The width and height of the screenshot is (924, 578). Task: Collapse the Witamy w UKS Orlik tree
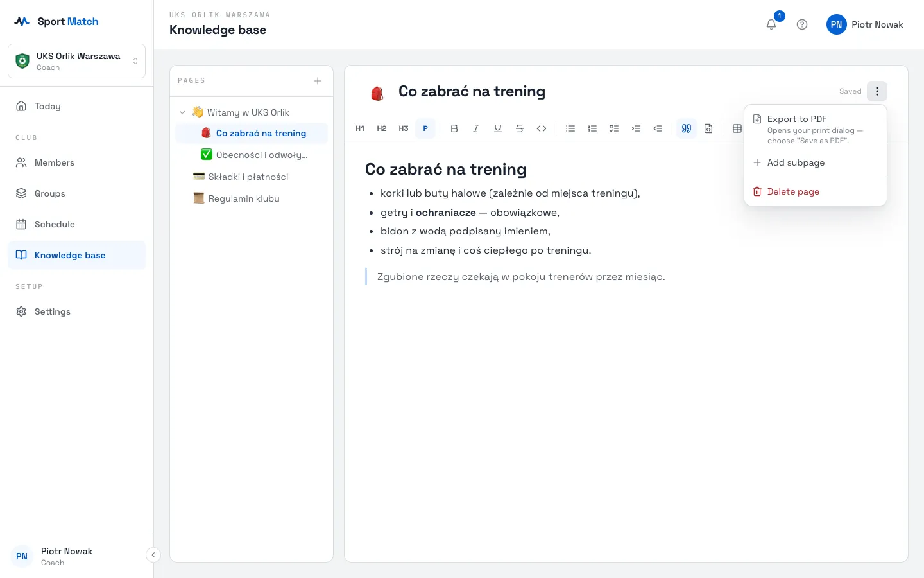click(x=182, y=112)
